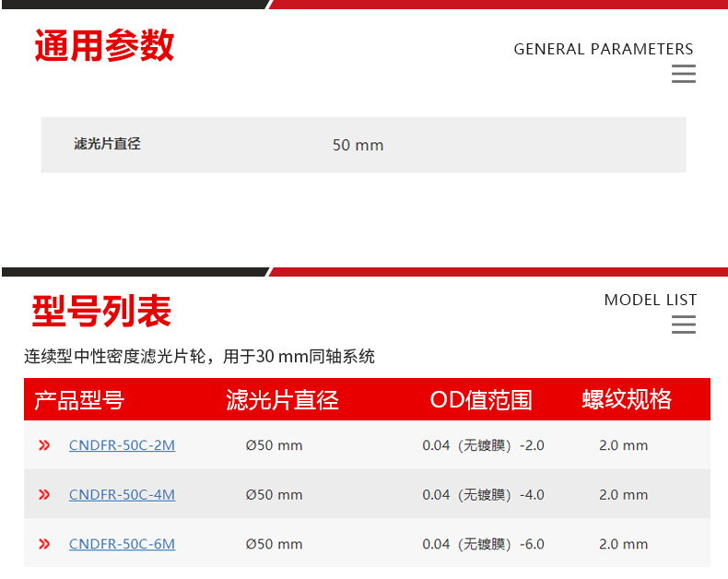The width and height of the screenshot is (728, 579).
Task: Click the 连续型中性密度滤光片轮 description line
Action: (x=199, y=357)
